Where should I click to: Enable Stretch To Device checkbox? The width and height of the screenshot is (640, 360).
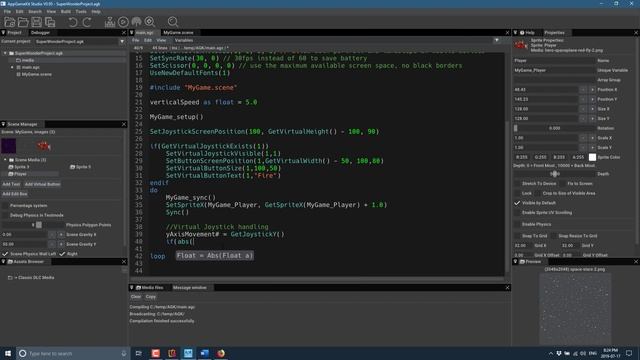[517, 183]
